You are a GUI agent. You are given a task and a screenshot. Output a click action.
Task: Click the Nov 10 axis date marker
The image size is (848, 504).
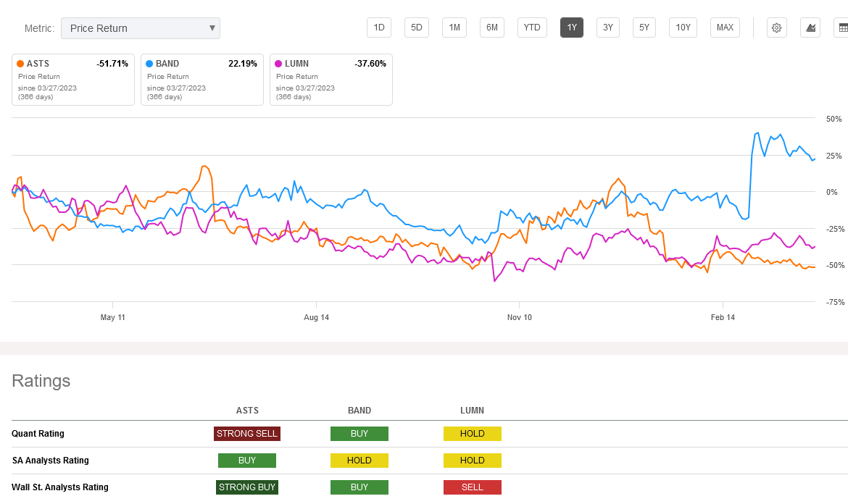point(519,318)
